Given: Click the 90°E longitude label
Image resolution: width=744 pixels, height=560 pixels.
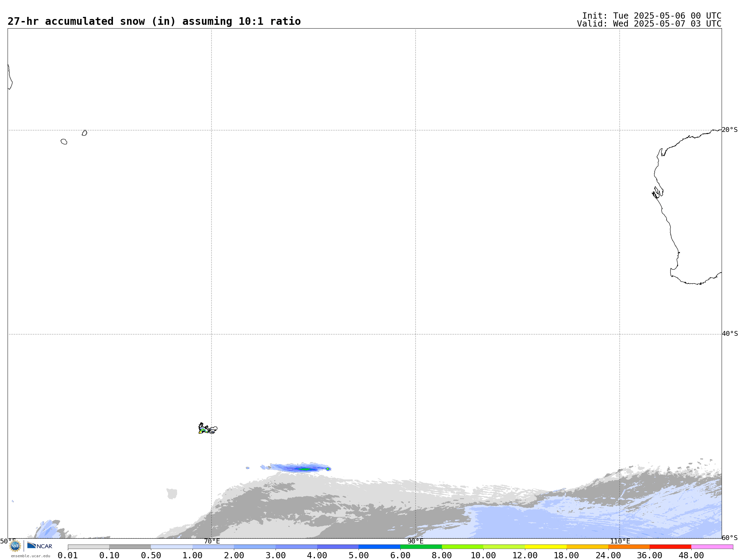Looking at the screenshot, I should [x=415, y=541].
